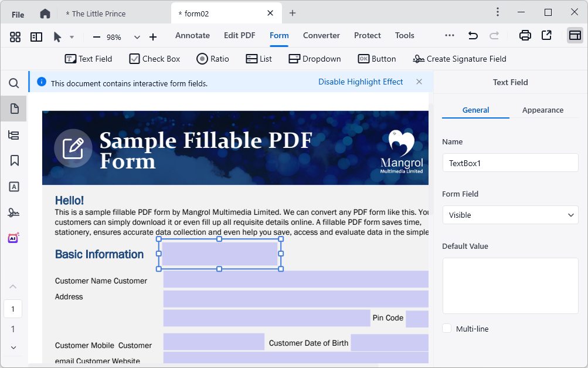This screenshot has width=588, height=368.
Task: Click the undo arrow
Action: tap(473, 36)
